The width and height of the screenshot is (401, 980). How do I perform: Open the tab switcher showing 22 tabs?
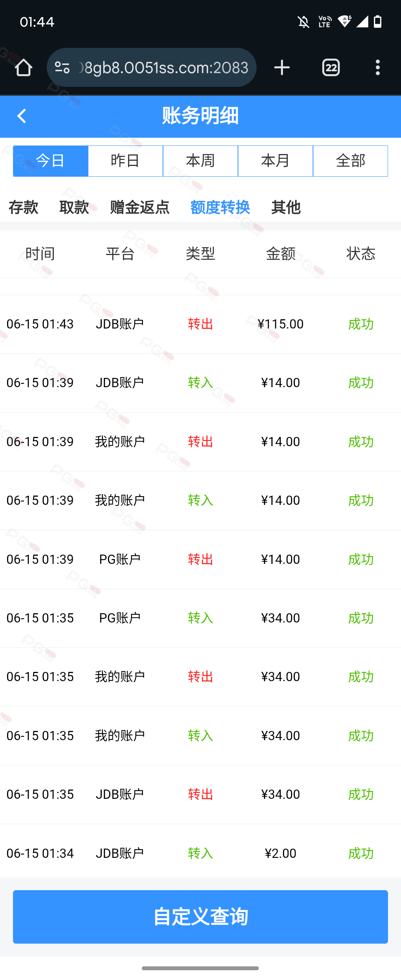click(x=331, y=68)
